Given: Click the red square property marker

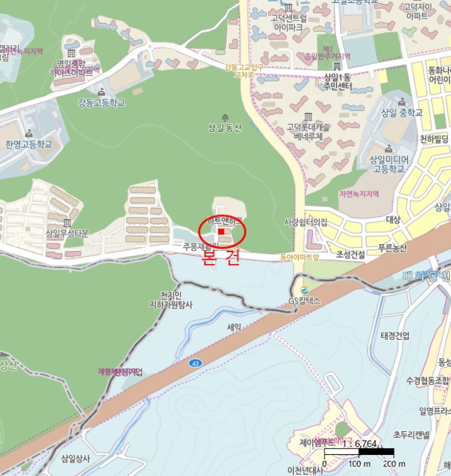Looking at the screenshot, I should coord(221,232).
